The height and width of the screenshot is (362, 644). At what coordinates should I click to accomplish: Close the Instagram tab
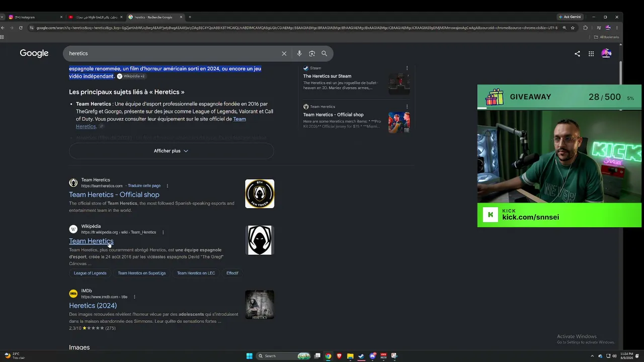(61, 17)
